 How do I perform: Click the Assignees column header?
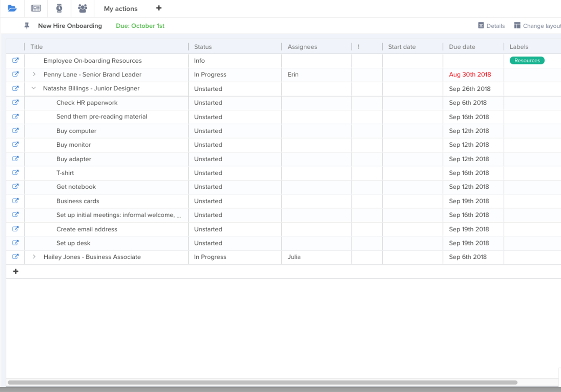coord(302,47)
